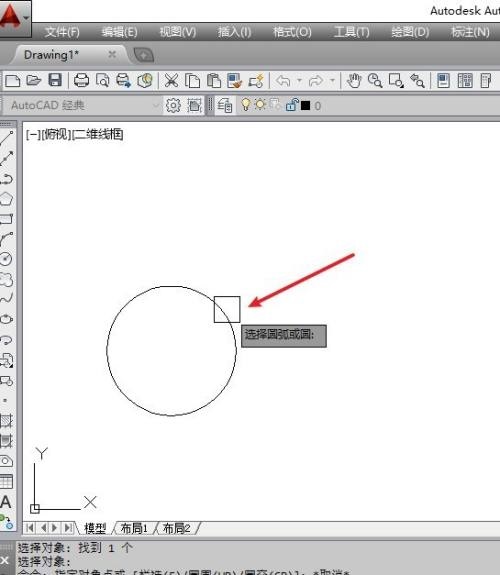Toggle layer 0 on/off lightbulb

246,105
